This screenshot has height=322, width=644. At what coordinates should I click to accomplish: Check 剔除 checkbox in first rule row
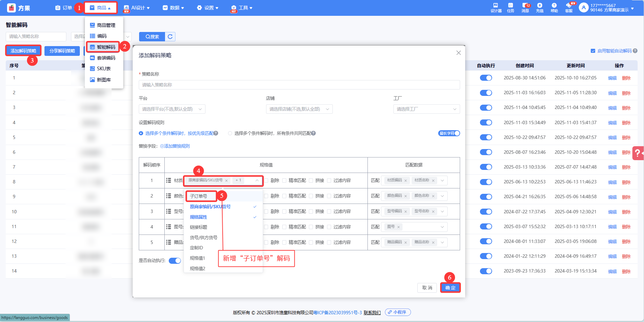266,181
